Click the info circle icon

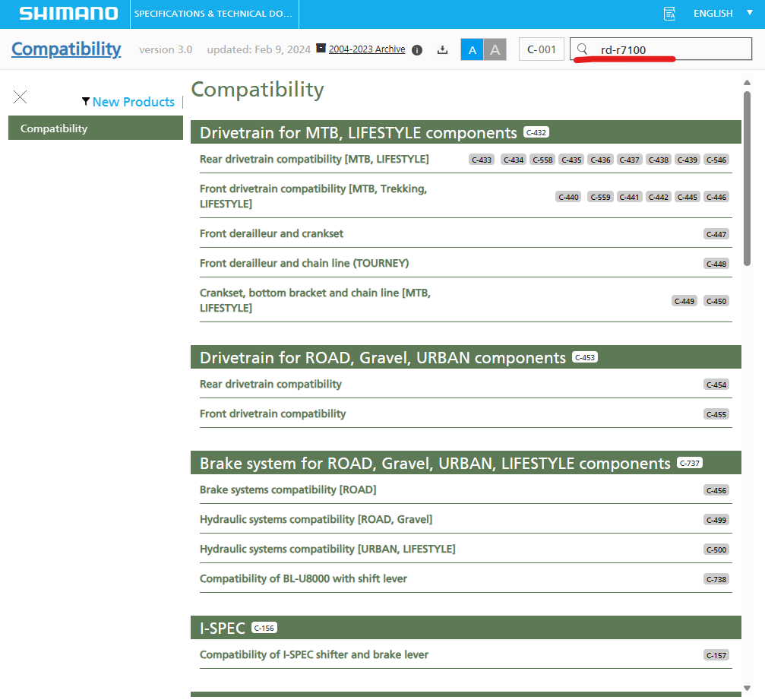tap(416, 50)
